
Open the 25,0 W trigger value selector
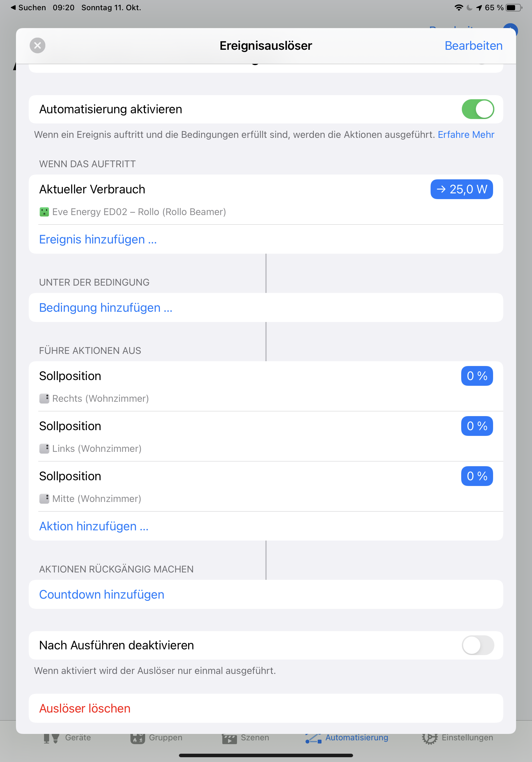462,189
